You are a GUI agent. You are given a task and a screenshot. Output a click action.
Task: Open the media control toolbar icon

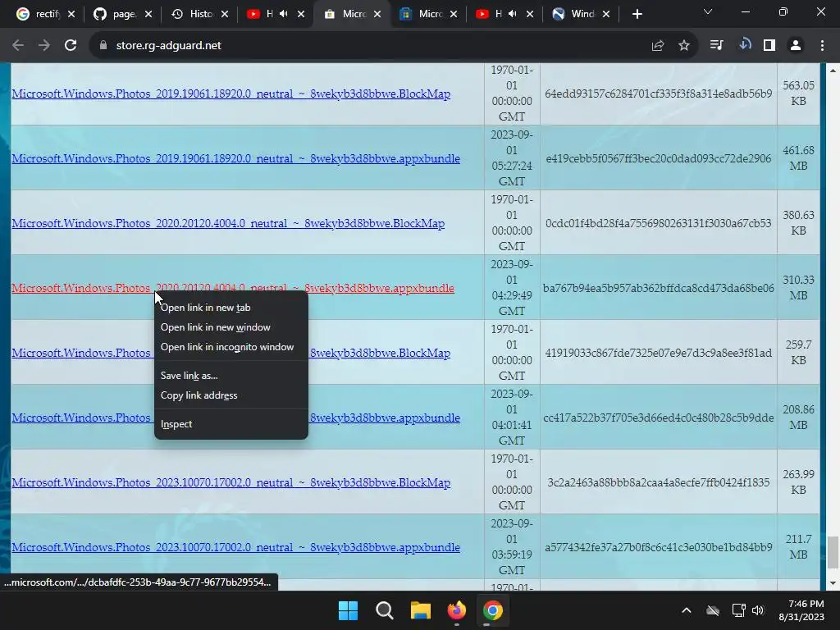(716, 46)
